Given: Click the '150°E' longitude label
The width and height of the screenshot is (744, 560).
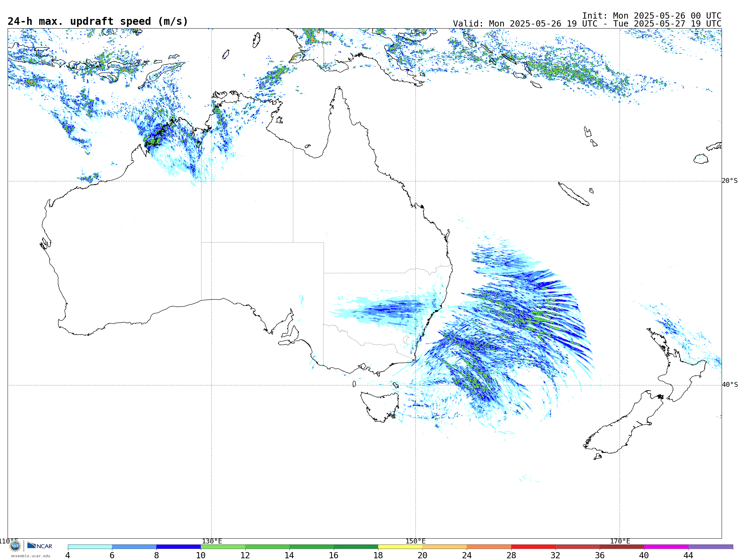Looking at the screenshot, I should pyautogui.click(x=415, y=541).
